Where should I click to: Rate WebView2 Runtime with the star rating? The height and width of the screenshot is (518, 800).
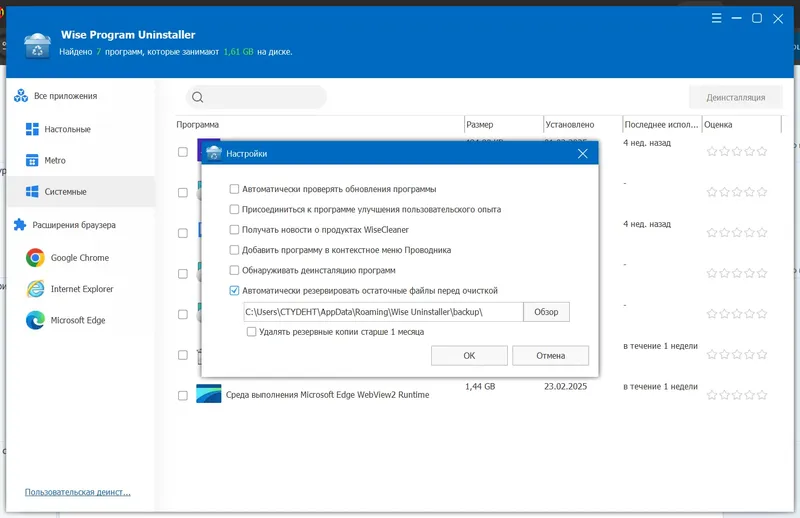click(x=736, y=395)
